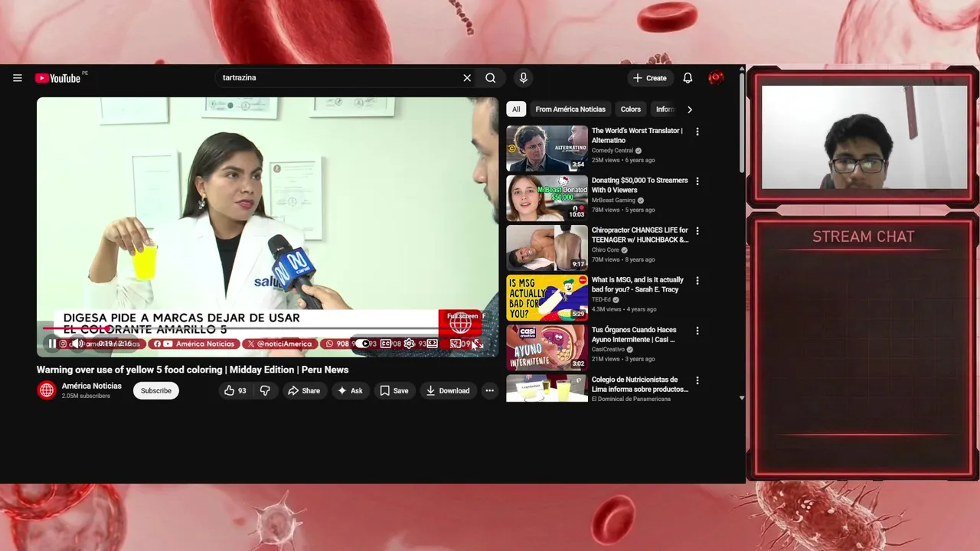
Task: Open the Create button
Action: [649, 78]
